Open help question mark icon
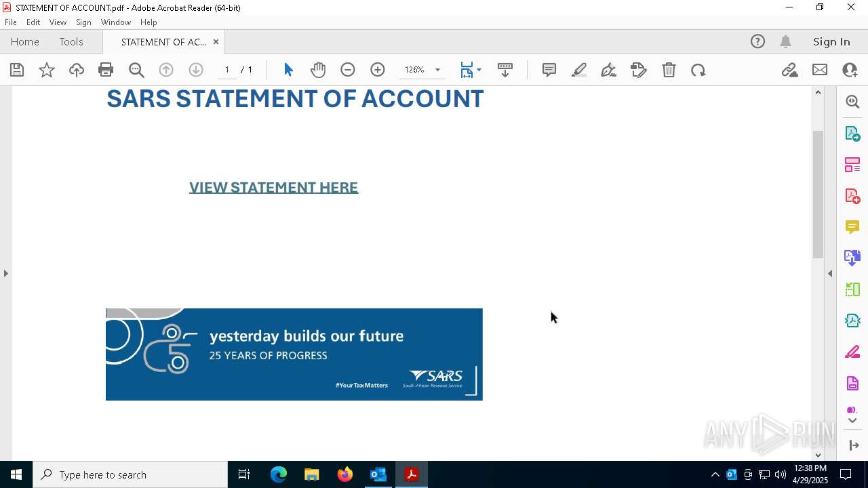The image size is (868, 488). [757, 42]
